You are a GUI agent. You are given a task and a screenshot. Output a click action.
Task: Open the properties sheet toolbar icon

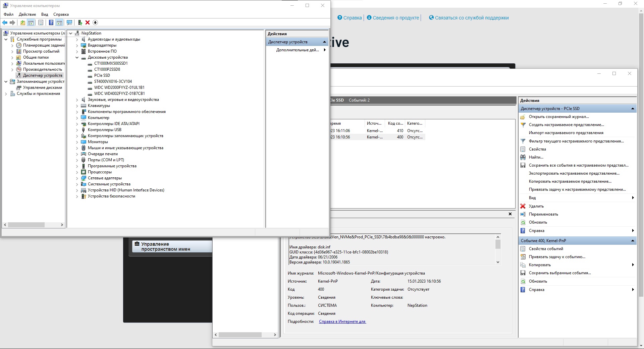(41, 22)
